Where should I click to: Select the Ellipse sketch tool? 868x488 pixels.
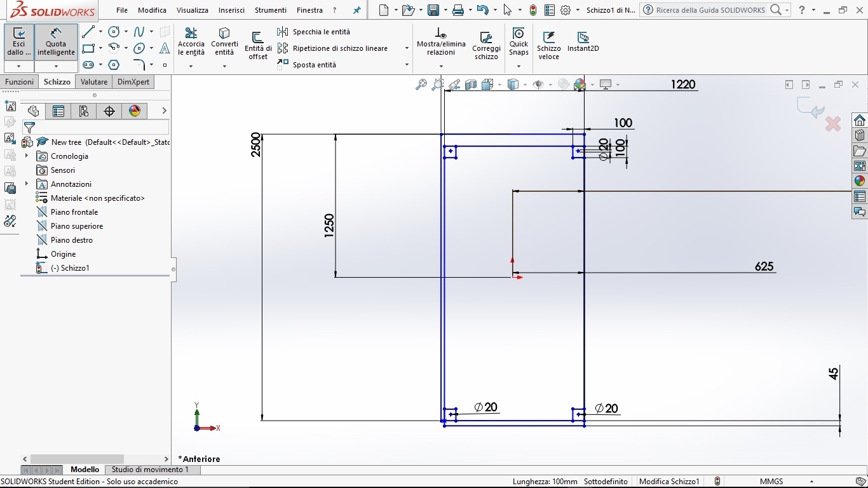(x=139, y=48)
